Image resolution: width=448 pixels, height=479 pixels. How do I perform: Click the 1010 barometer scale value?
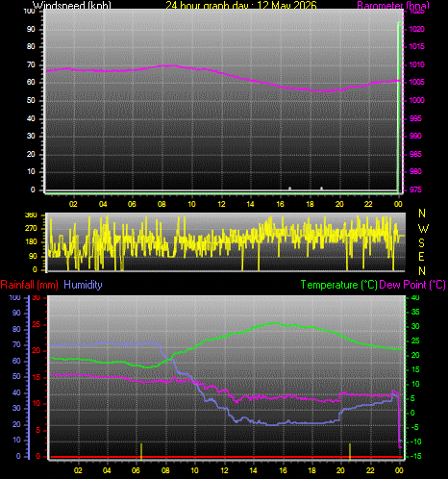tap(416, 64)
